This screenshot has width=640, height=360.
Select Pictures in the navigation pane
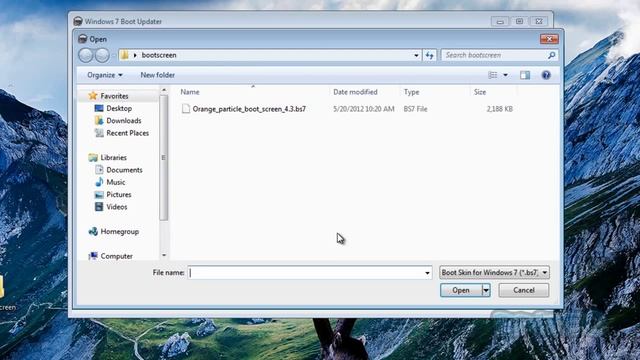coord(119,195)
